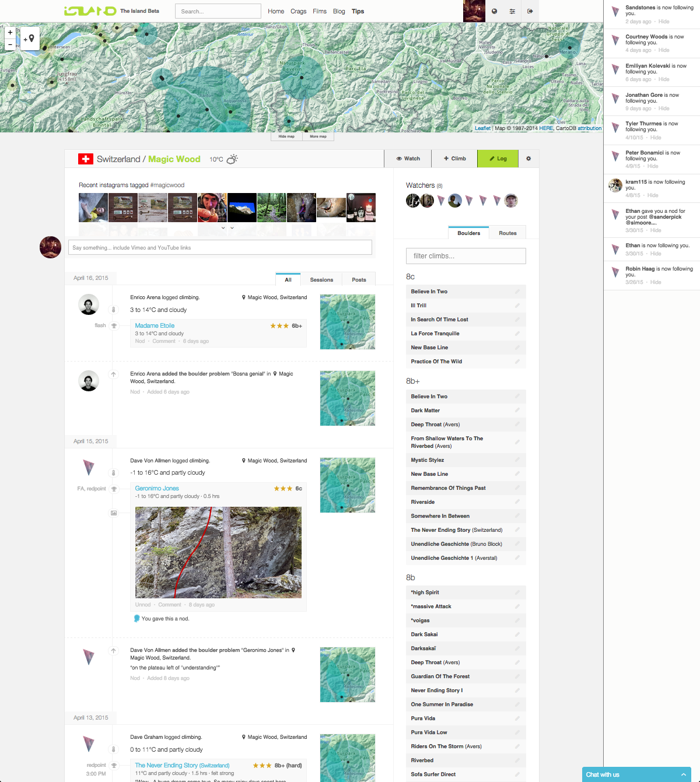
Task: Open the settings sliders icon in the header
Action: point(512,11)
